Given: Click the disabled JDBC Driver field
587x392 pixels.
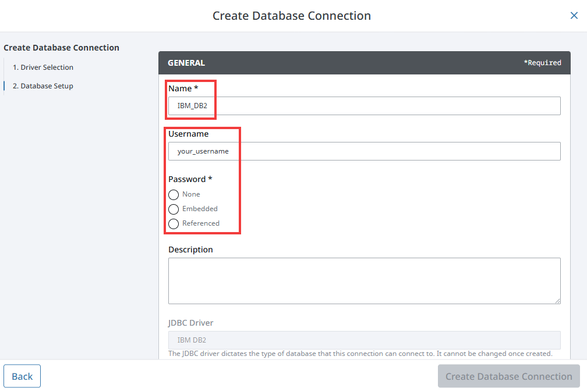Looking at the screenshot, I should tap(364, 340).
